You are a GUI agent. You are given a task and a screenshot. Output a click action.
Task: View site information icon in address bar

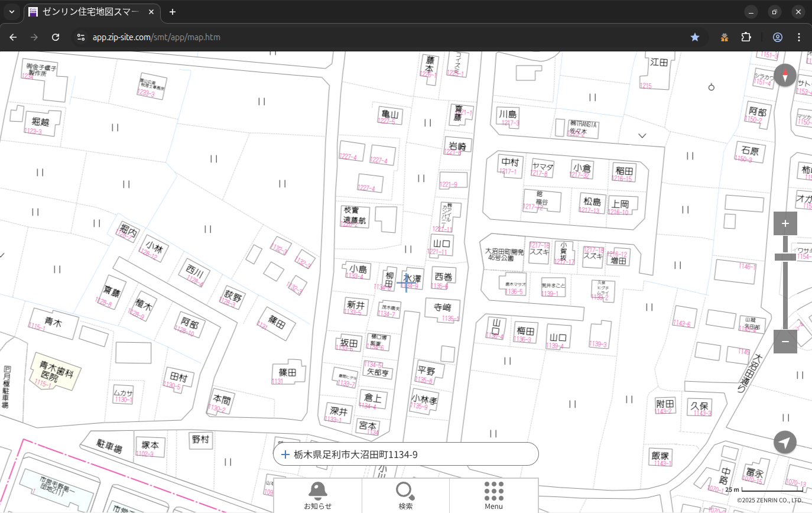click(81, 37)
